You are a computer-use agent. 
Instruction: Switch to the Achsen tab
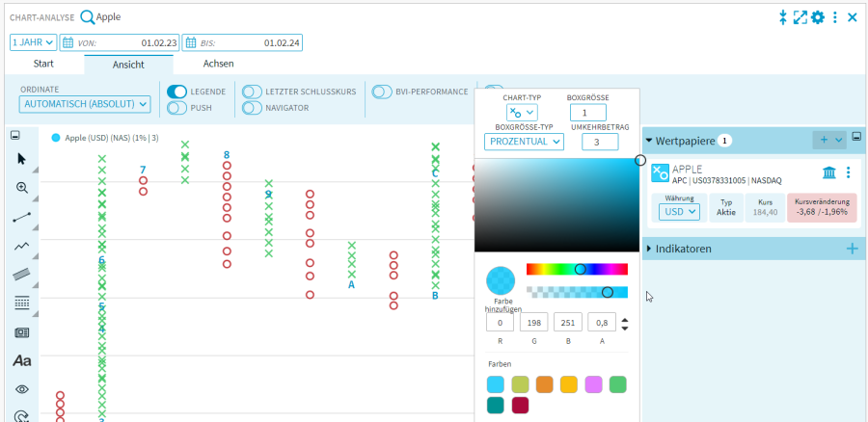[218, 64]
